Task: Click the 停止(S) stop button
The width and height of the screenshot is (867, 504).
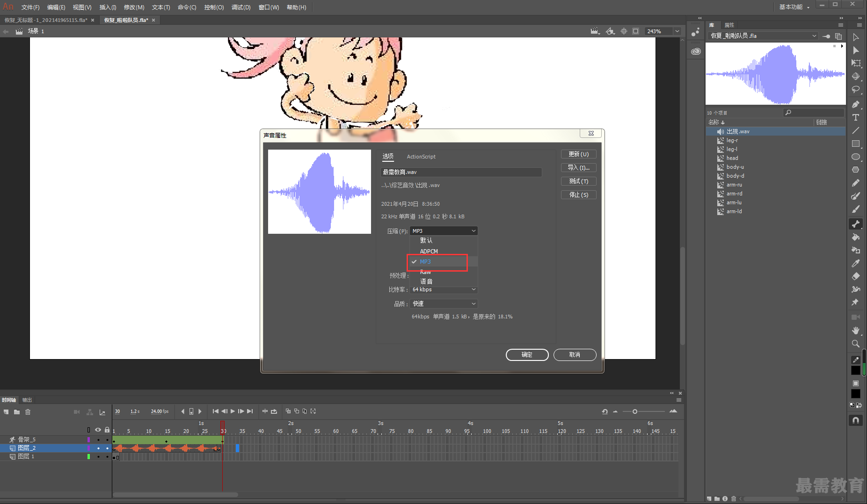Action: click(579, 195)
